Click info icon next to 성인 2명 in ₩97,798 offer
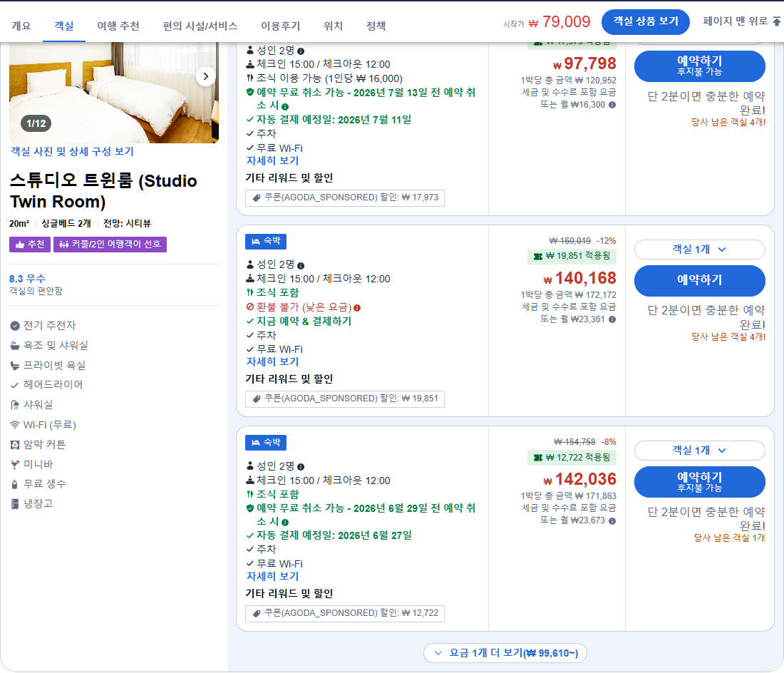The width and height of the screenshot is (784, 673). point(301,51)
